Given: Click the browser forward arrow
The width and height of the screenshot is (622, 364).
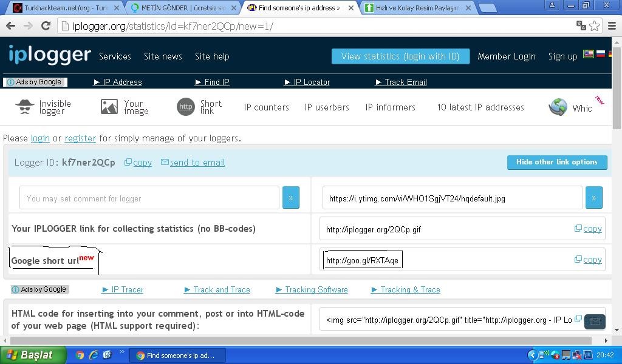Looking at the screenshot, I should tap(28, 26).
